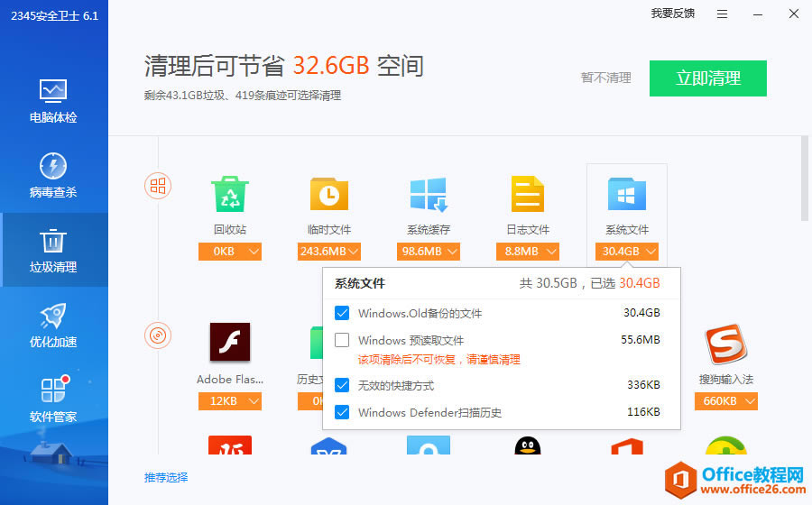
Task: Open the hamburger menu icon
Action: [x=722, y=14]
